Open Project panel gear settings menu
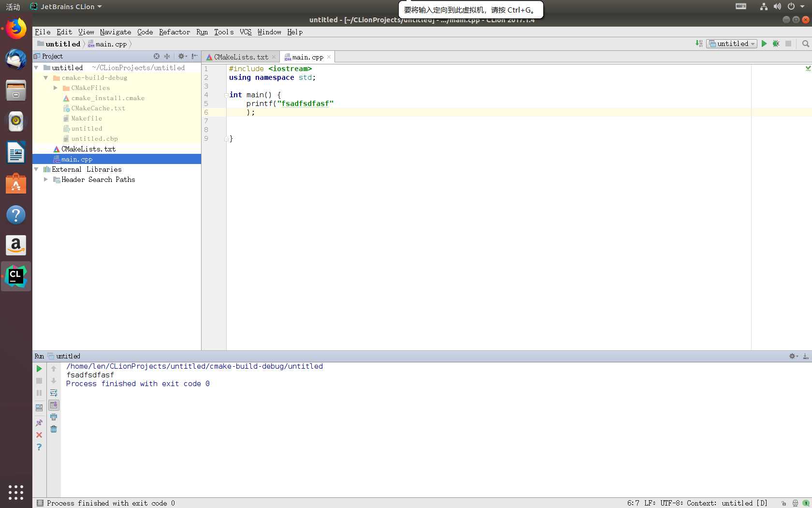The image size is (812, 508). coord(182,56)
